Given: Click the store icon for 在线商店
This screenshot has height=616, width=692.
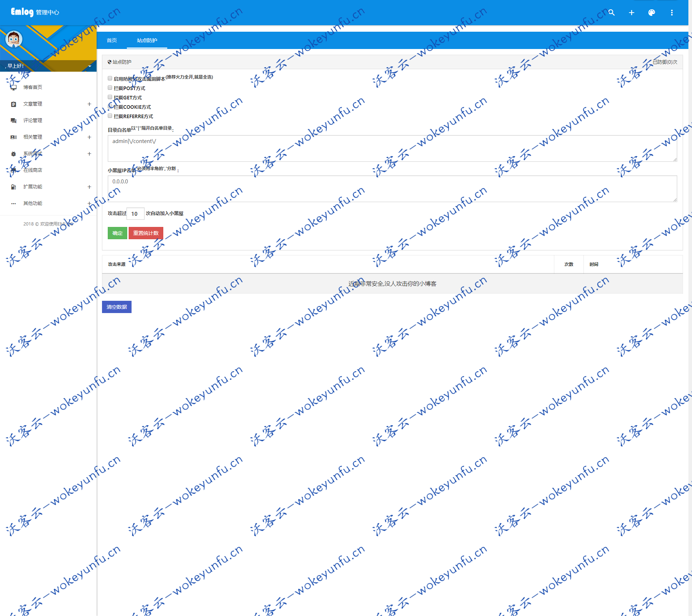Looking at the screenshot, I should (13, 170).
